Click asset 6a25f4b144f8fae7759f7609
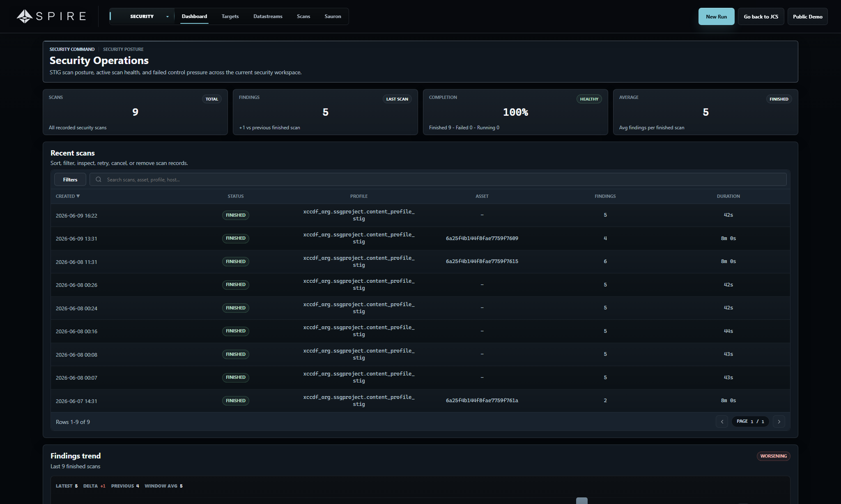 482,238
